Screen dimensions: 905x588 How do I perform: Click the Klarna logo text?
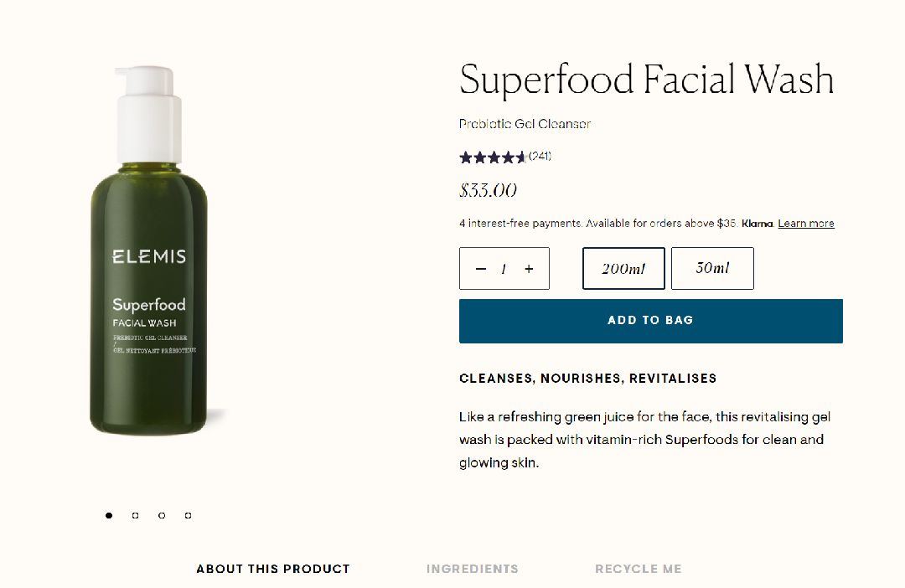[757, 224]
